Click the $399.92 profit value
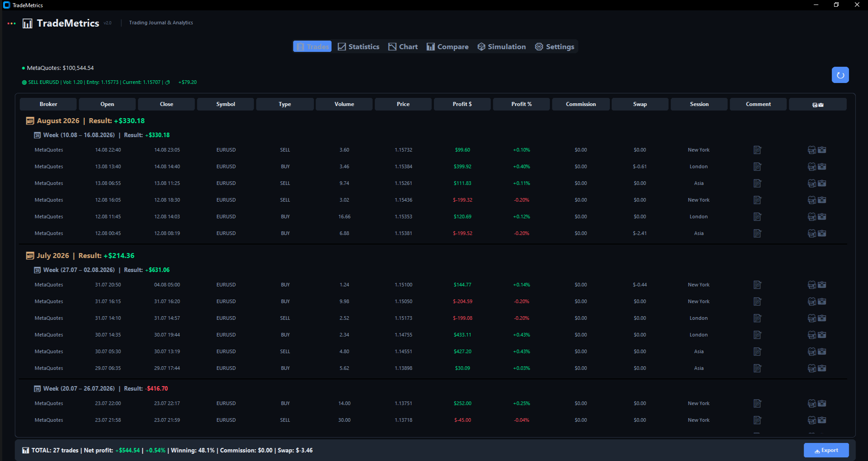This screenshot has width=868, height=461. tap(462, 166)
